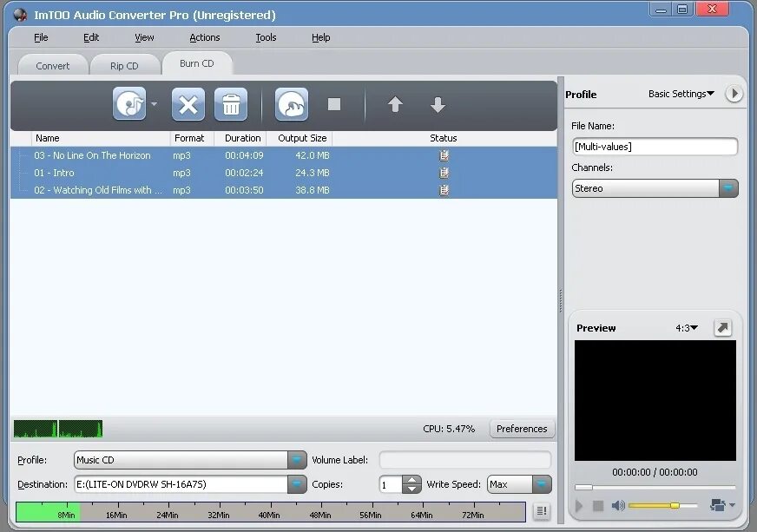The height and width of the screenshot is (532, 757).
Task: Open the Destination drive dropdown
Action: coord(297,483)
